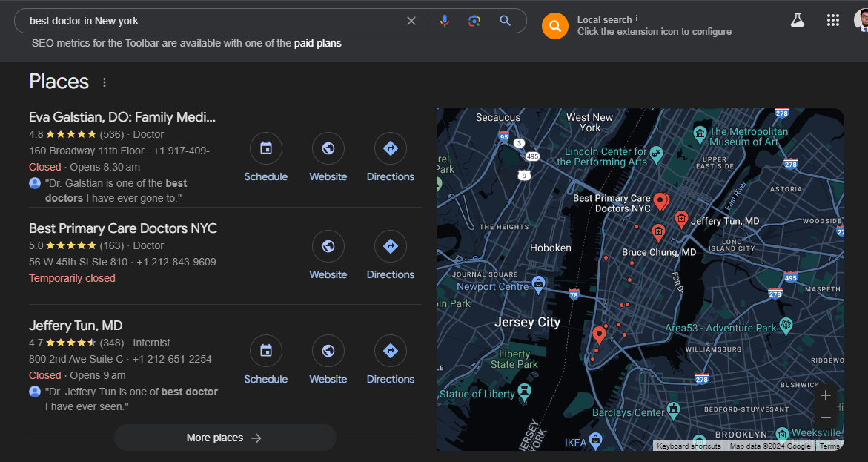
Task: Click the Places heading
Action: pos(59,82)
